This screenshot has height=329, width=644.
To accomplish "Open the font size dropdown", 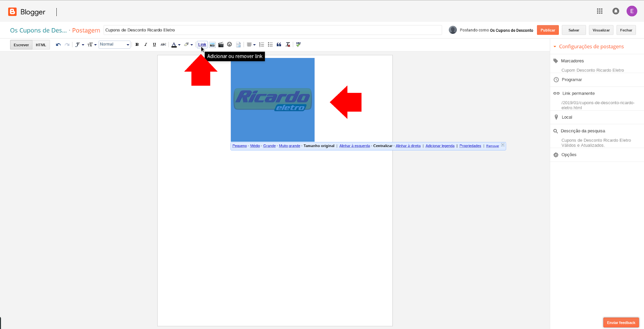I will click(x=92, y=45).
